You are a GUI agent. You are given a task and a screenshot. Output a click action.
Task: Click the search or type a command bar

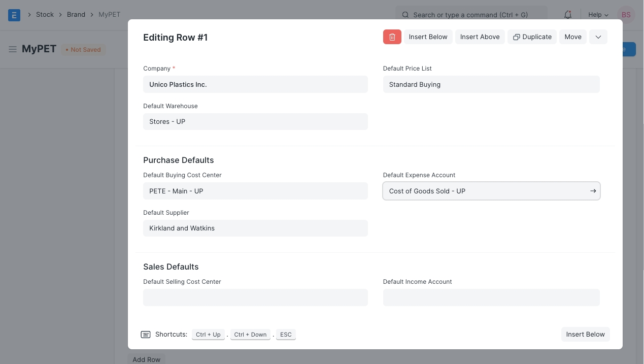[x=471, y=15]
